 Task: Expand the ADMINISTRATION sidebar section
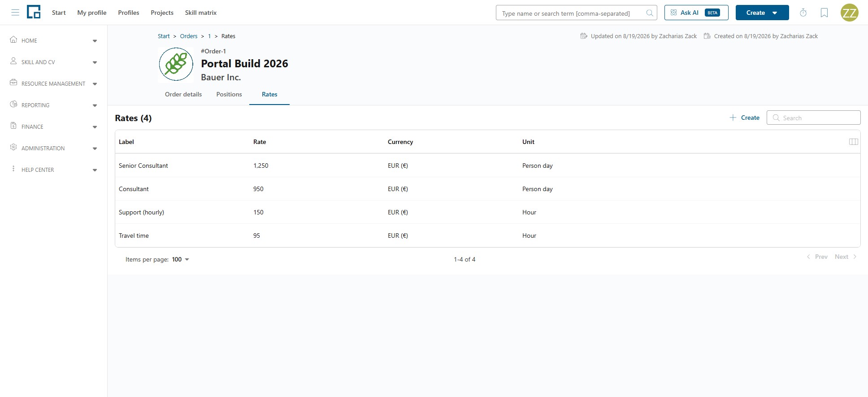pyautogui.click(x=95, y=148)
